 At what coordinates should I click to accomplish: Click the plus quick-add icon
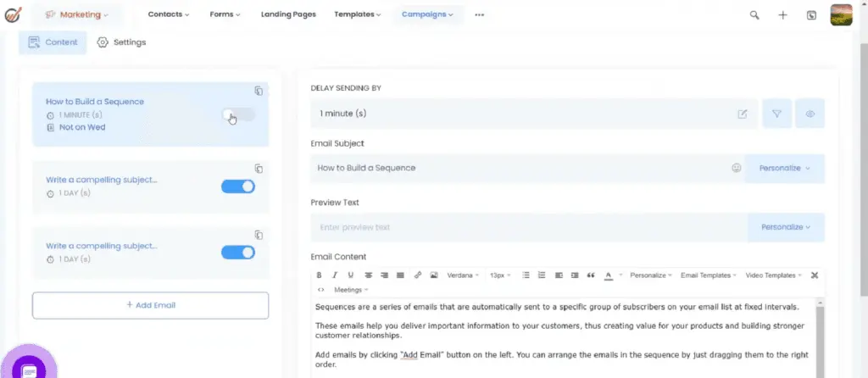click(x=782, y=15)
